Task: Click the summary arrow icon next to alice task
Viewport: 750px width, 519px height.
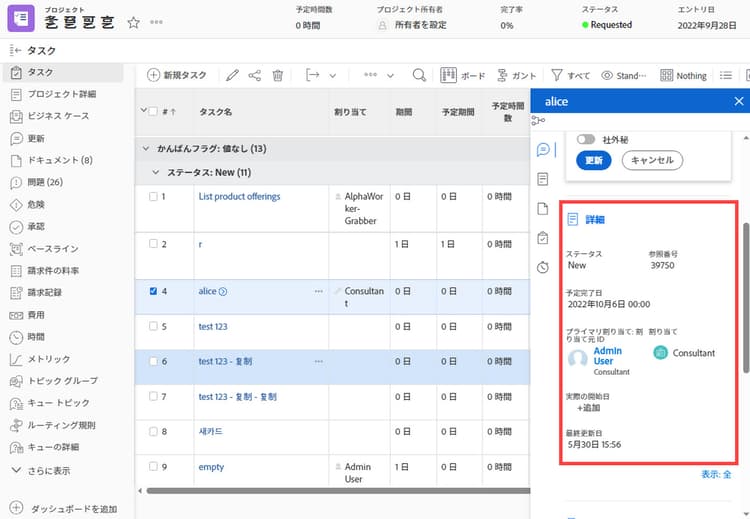Action: [223, 291]
